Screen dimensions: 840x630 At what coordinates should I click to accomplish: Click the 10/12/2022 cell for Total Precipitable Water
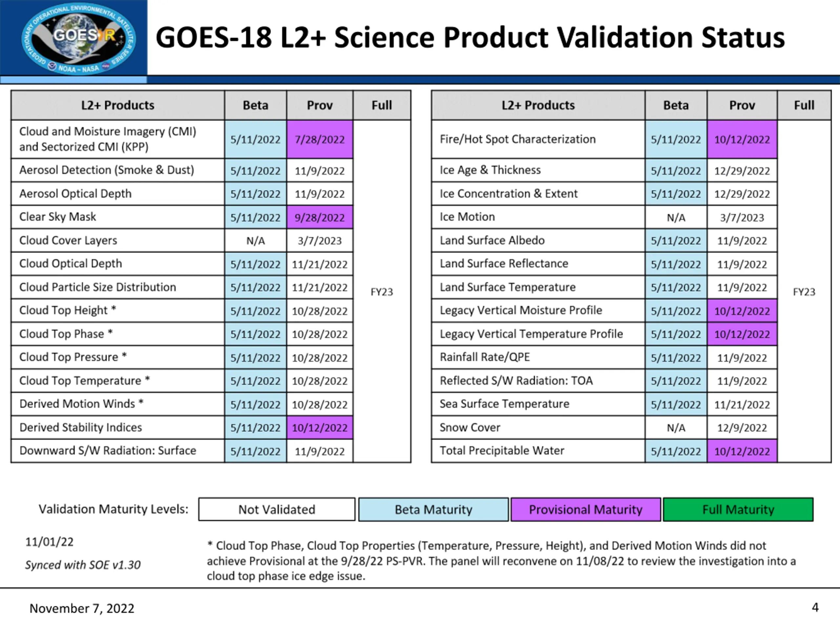coord(742,451)
